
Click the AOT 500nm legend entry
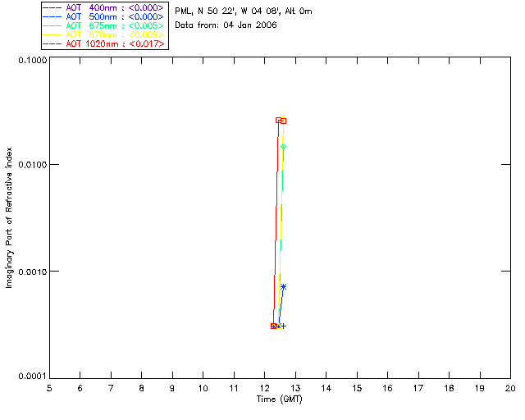click(x=103, y=16)
